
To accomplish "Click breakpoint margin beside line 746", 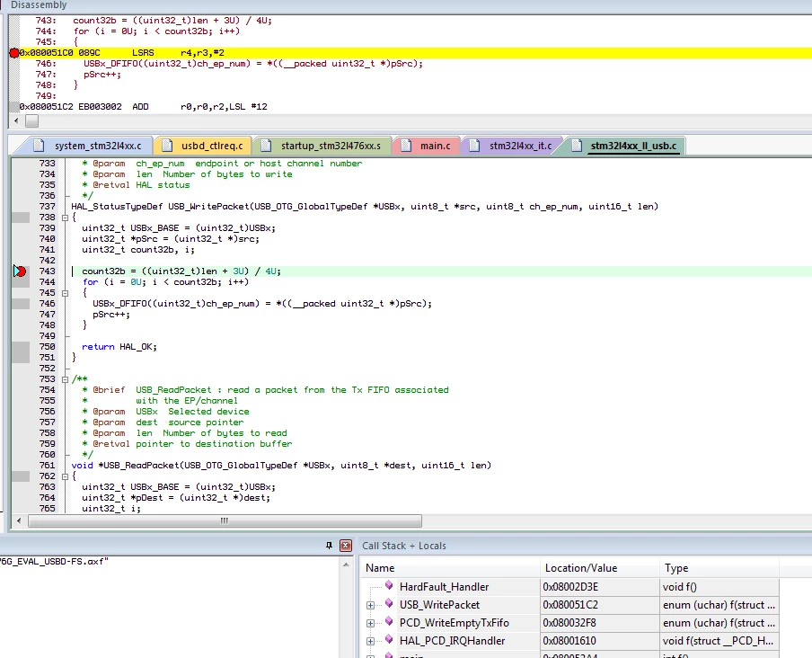I will click(x=21, y=304).
